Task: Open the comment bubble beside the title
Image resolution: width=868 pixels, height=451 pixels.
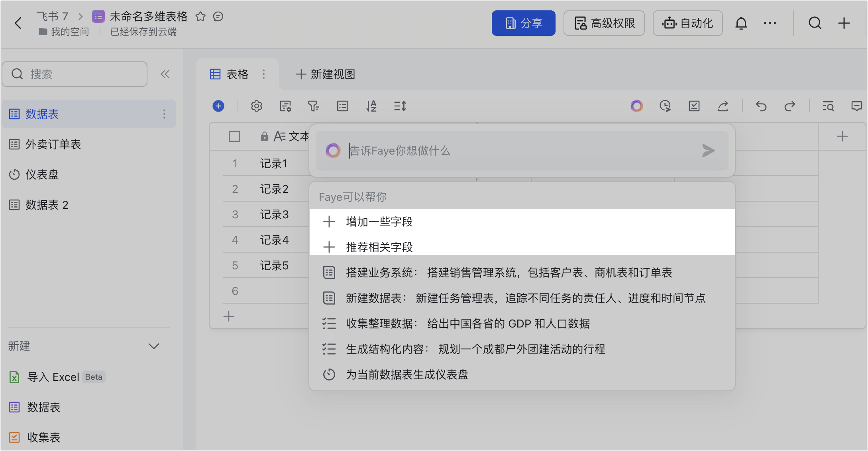Action: (x=218, y=16)
